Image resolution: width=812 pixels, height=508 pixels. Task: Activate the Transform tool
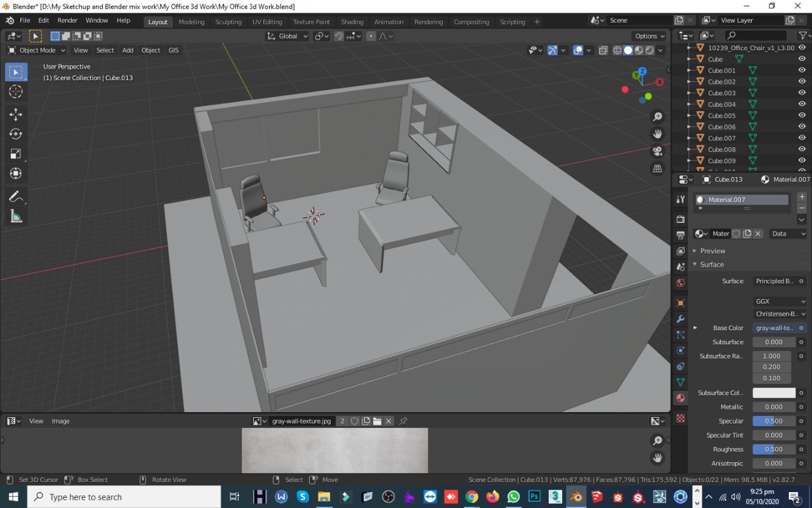click(x=16, y=173)
